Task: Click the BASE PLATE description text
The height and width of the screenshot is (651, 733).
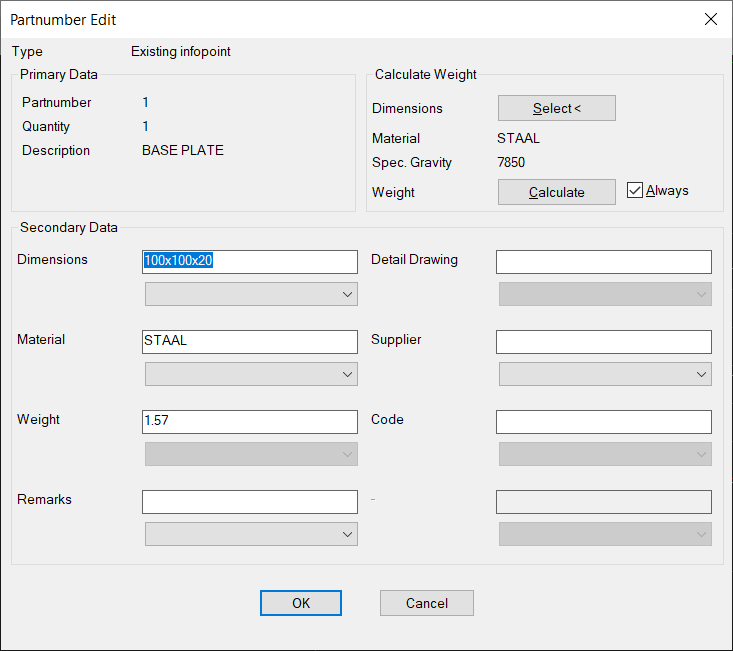Action: pyautogui.click(x=183, y=150)
